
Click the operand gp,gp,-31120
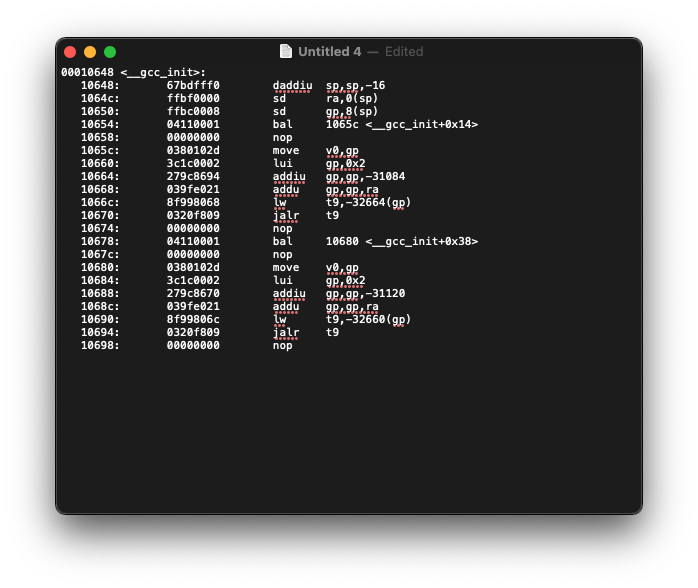click(365, 293)
